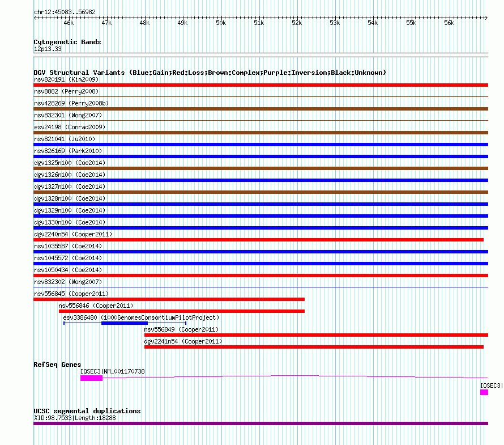Click the 53k ruler tick label

coord(335,23)
